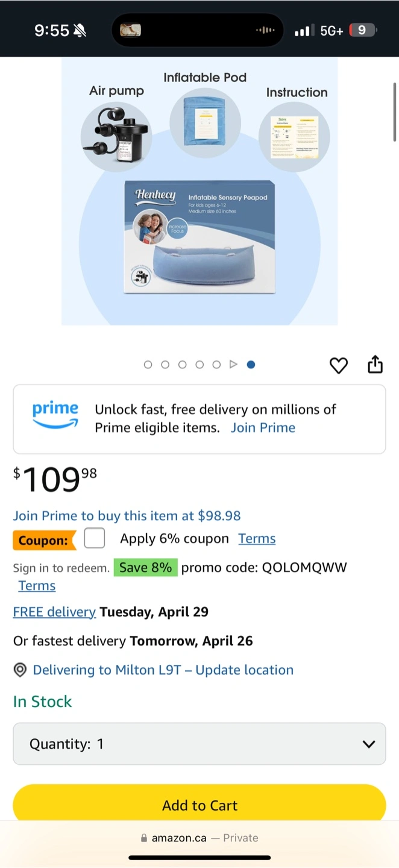Tap the Add to Cart button
This screenshot has height=868, width=399.
(199, 805)
